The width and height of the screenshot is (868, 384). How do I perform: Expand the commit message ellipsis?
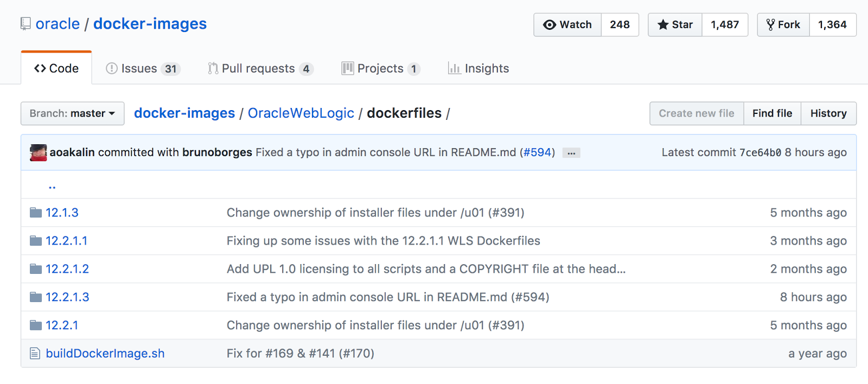click(x=571, y=153)
